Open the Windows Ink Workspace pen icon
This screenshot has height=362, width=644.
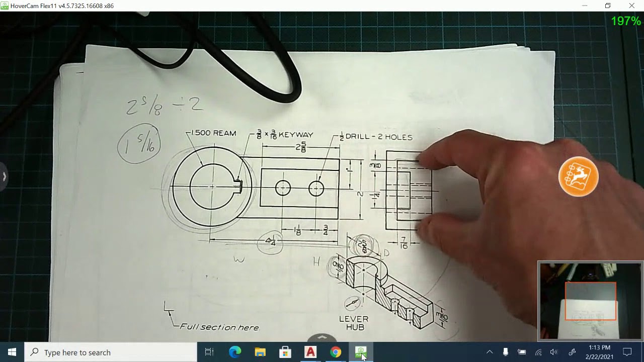coord(572,352)
